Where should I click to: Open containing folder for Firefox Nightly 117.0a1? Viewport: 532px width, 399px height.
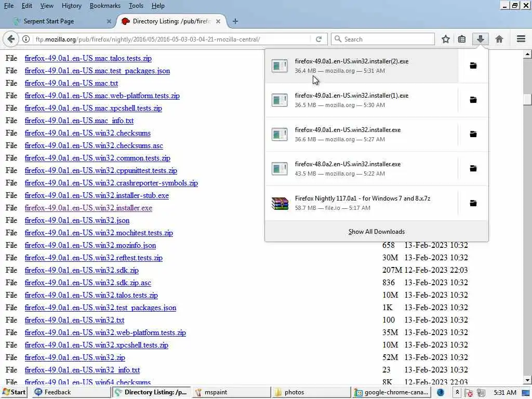tap(473, 203)
